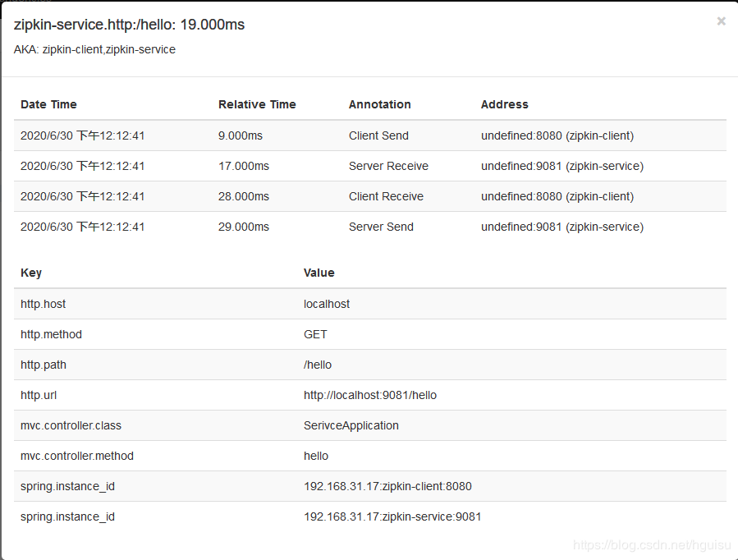Click the Annotation column header
The image size is (738, 560).
point(379,104)
